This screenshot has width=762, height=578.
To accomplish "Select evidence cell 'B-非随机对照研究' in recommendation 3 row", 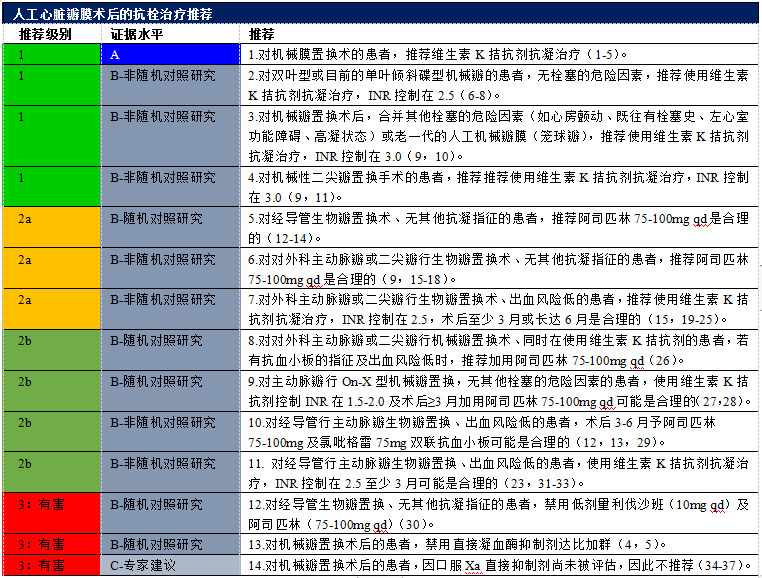I will click(171, 136).
